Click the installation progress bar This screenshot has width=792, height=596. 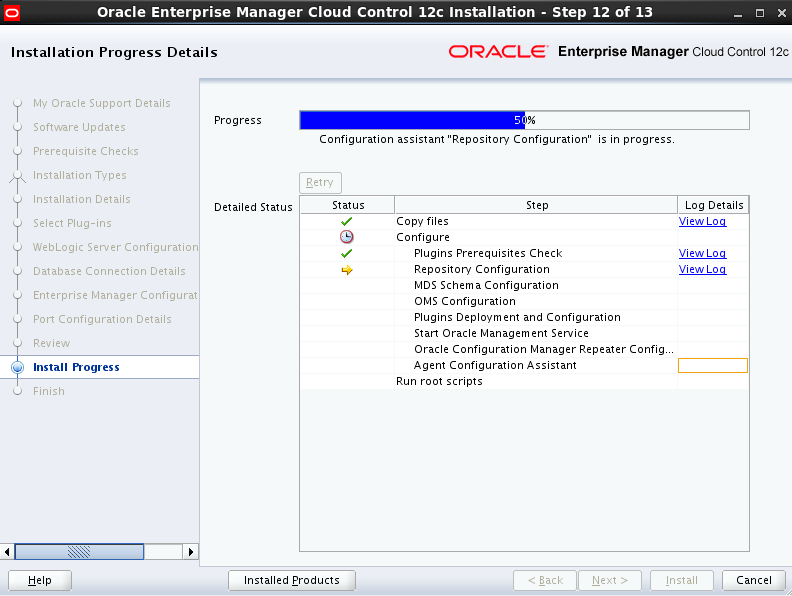click(x=524, y=120)
